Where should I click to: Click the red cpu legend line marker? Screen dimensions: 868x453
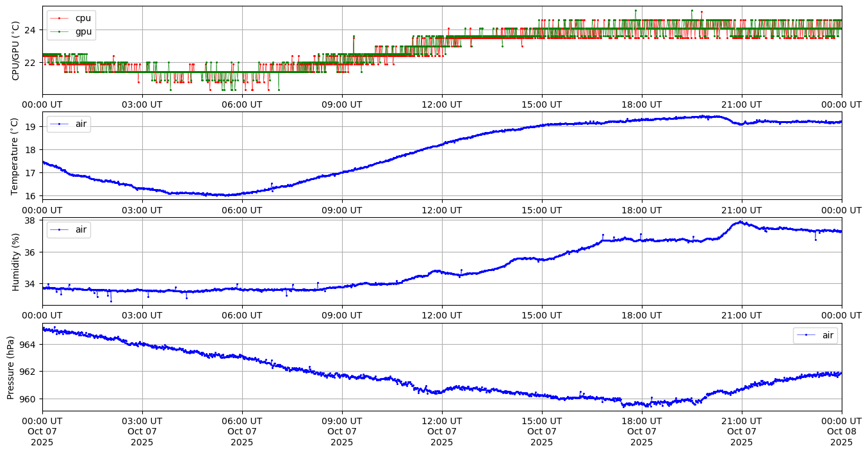click(x=60, y=19)
